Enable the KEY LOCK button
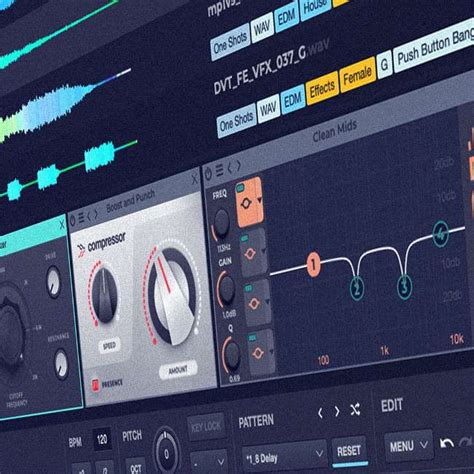This screenshot has width=474, height=474. coord(206,427)
